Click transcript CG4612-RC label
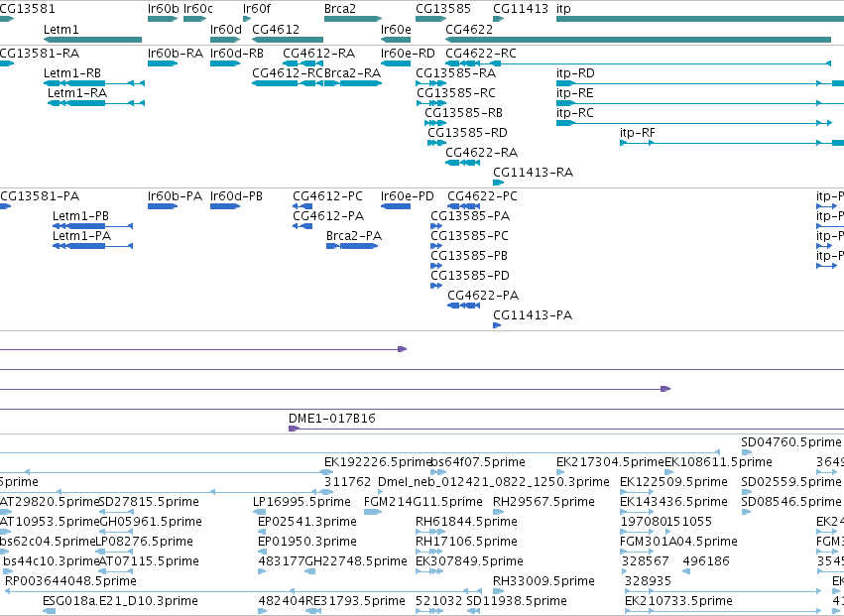This screenshot has height=616, width=844. coord(287,72)
